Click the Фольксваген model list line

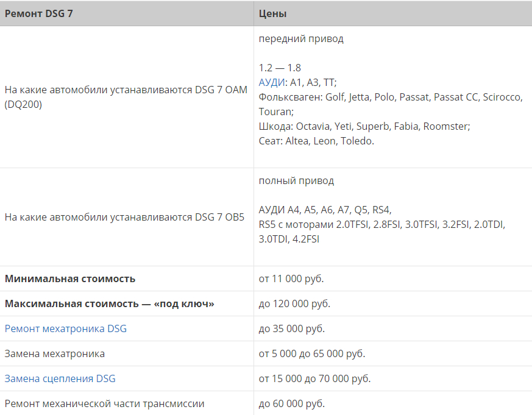click(391, 97)
